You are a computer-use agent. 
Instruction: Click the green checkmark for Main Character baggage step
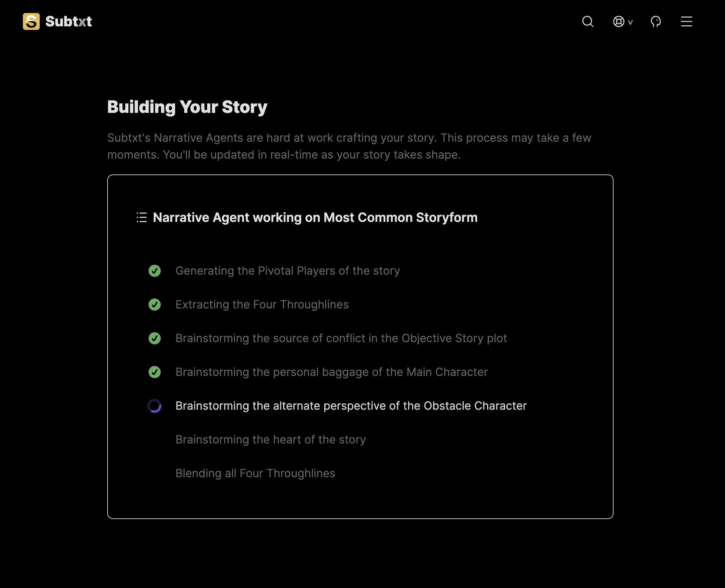pos(155,372)
